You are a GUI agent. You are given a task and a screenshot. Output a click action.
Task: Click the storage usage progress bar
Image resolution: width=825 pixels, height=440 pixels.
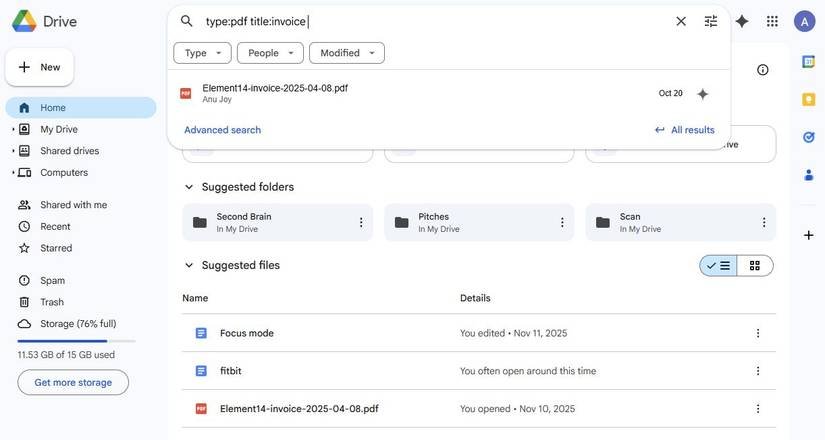pos(76,341)
